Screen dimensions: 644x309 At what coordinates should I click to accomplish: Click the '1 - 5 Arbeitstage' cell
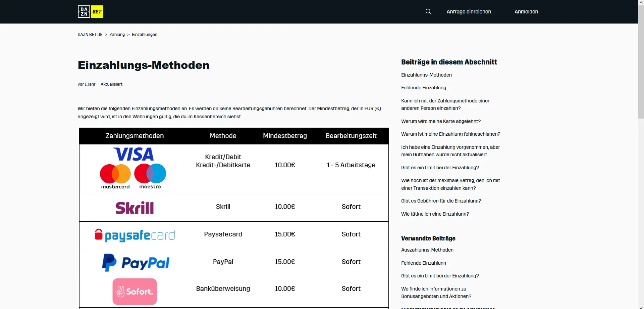point(351,165)
